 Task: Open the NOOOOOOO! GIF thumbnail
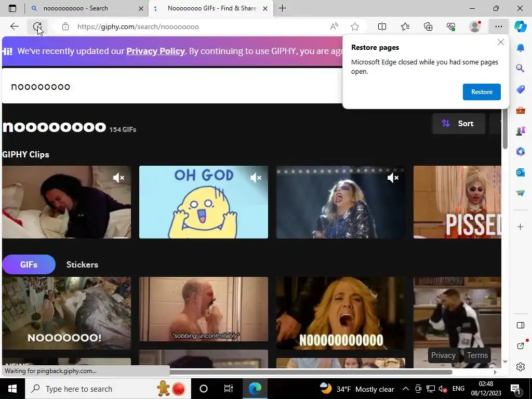tap(66, 313)
